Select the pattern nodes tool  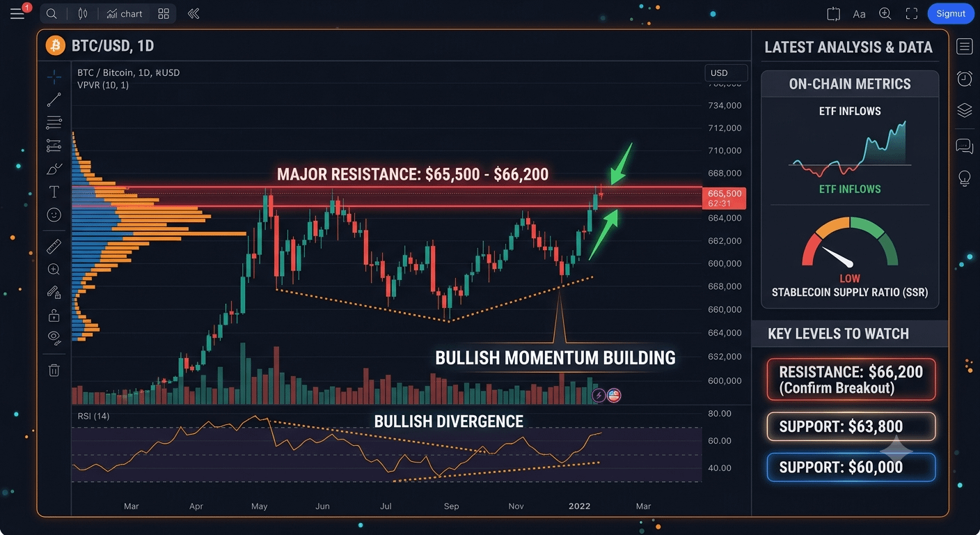click(x=54, y=146)
